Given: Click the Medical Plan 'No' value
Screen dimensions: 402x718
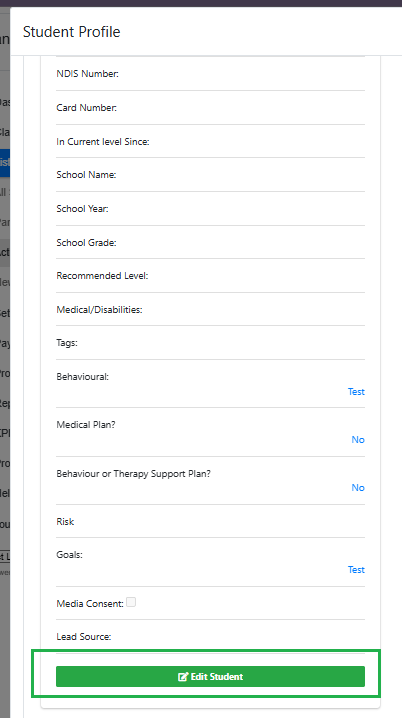Looking at the screenshot, I should point(358,440).
